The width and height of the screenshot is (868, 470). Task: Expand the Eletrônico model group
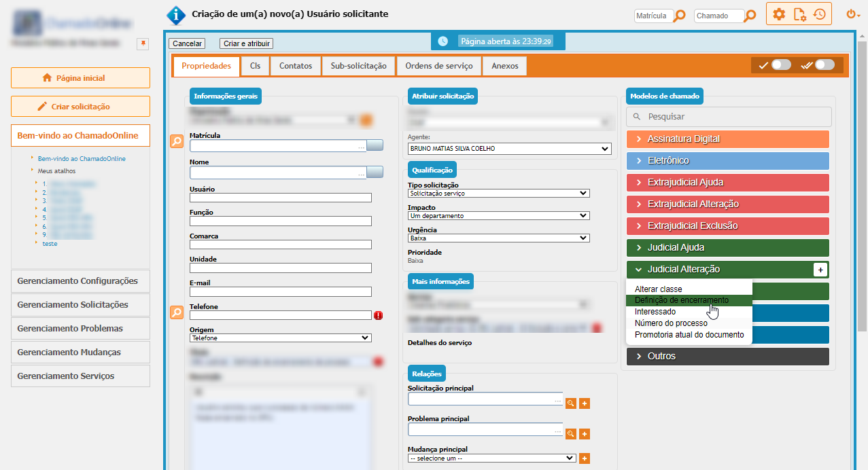pyautogui.click(x=728, y=161)
